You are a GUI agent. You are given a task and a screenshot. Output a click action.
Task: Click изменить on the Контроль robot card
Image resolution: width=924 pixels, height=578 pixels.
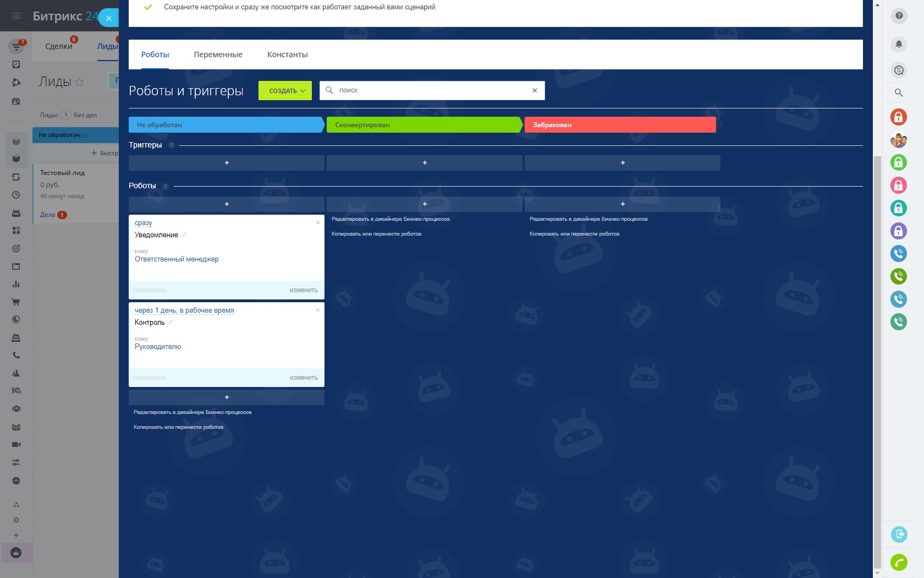tap(304, 378)
